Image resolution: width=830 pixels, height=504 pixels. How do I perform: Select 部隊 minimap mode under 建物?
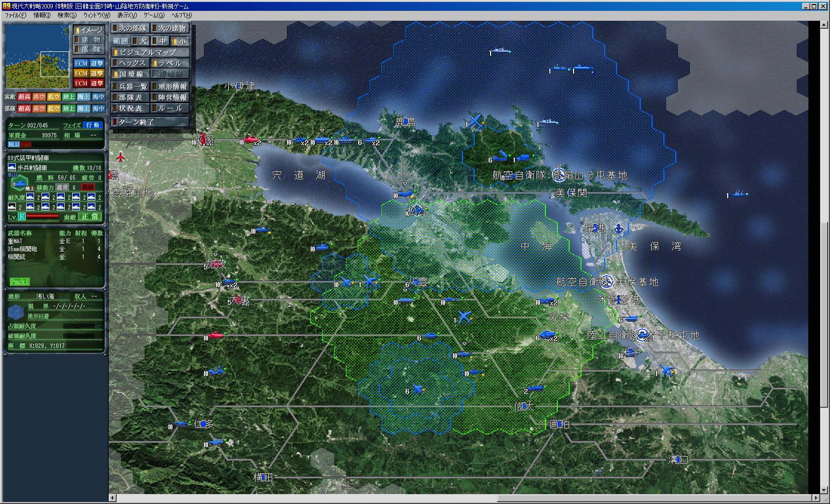pos(89,49)
